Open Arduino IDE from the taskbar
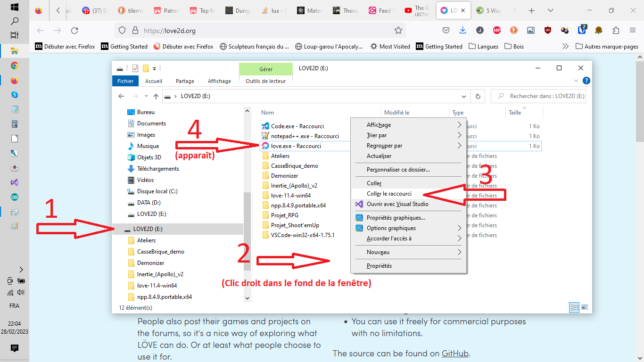This screenshot has height=362, width=644. pos(15,197)
